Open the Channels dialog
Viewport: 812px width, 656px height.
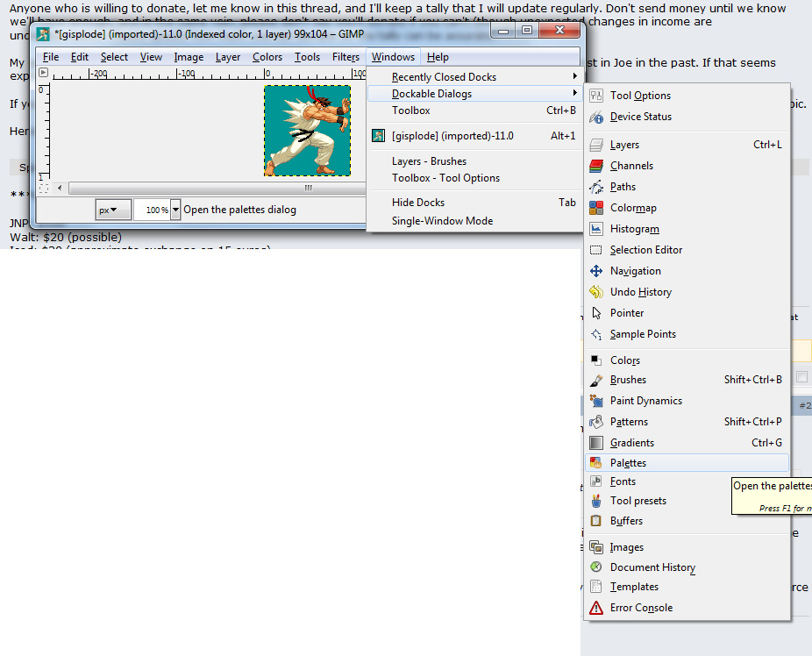[x=687, y=166]
